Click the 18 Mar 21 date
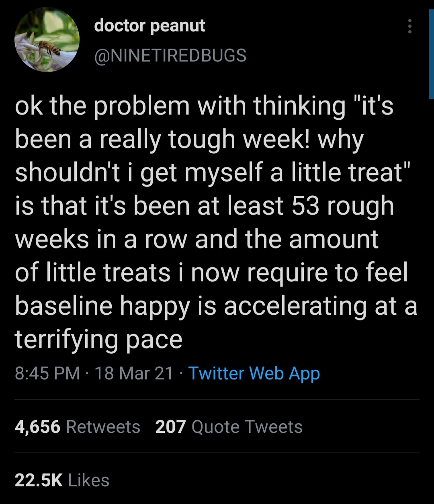The width and height of the screenshot is (434, 504). click(134, 373)
